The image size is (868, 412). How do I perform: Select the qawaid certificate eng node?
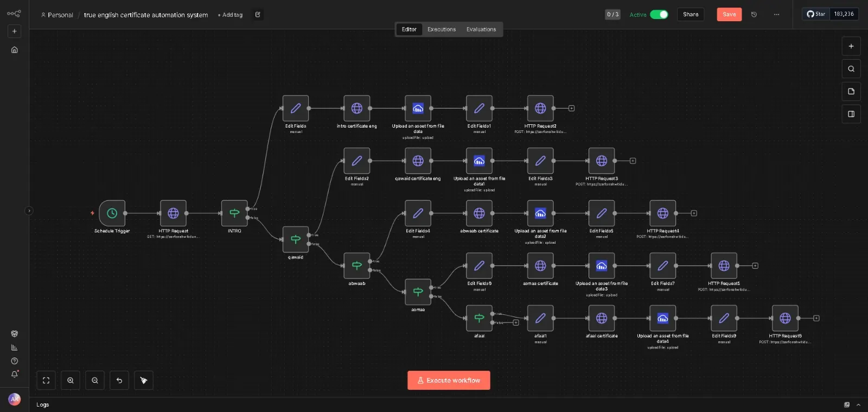coord(418,161)
